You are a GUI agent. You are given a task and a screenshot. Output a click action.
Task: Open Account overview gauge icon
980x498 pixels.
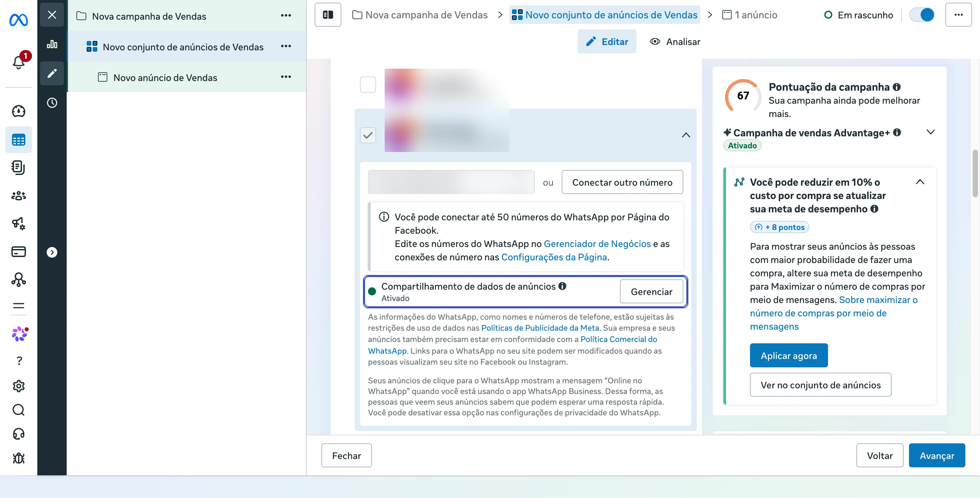pyautogui.click(x=18, y=111)
